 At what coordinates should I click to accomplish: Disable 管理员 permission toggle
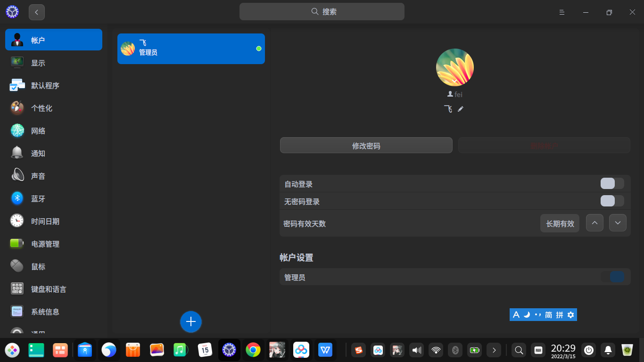(612, 277)
